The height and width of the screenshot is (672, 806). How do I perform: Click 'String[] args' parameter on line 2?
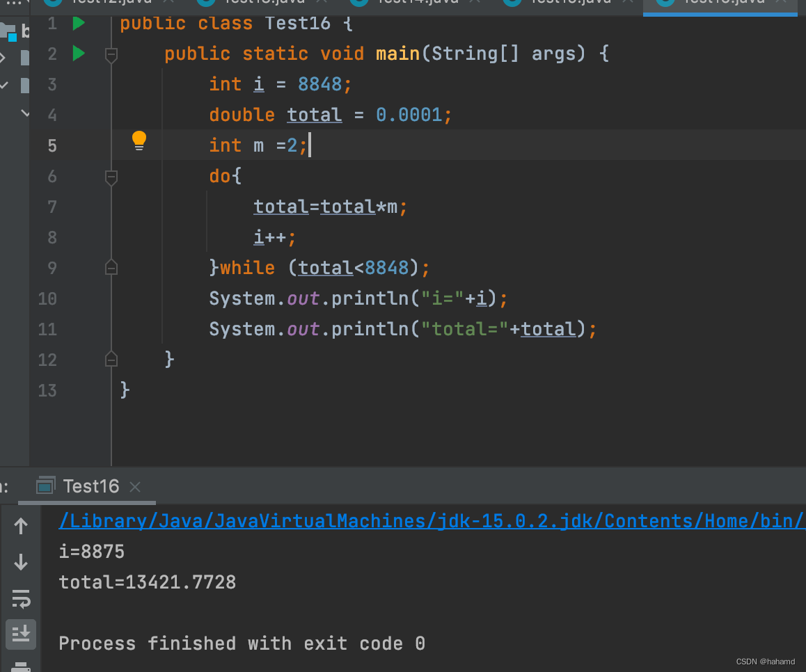(503, 54)
